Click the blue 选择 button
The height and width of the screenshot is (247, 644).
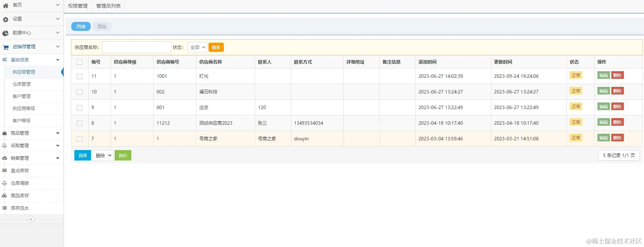pos(83,155)
